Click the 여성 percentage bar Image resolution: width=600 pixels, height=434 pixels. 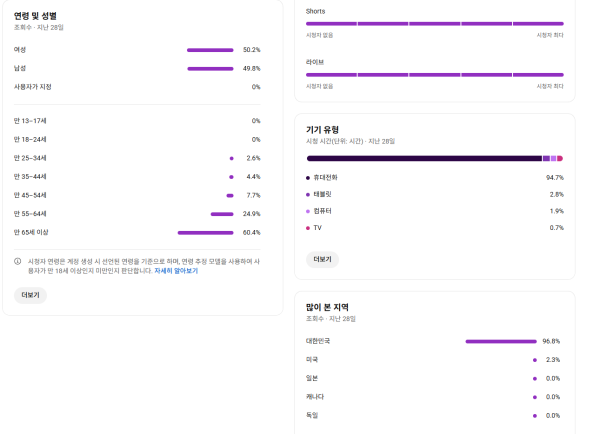click(x=210, y=50)
